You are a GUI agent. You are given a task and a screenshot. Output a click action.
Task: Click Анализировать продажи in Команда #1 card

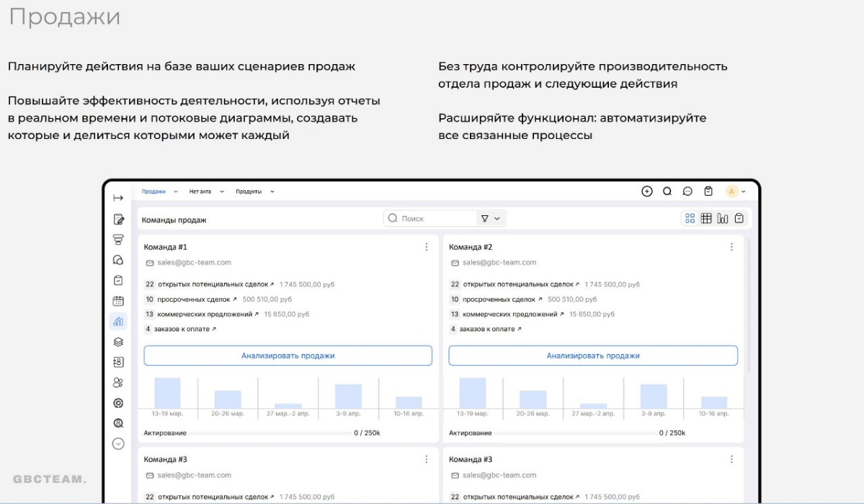coord(288,356)
